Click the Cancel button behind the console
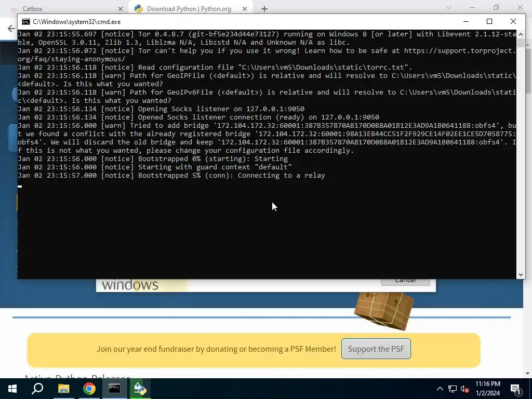 click(x=405, y=282)
